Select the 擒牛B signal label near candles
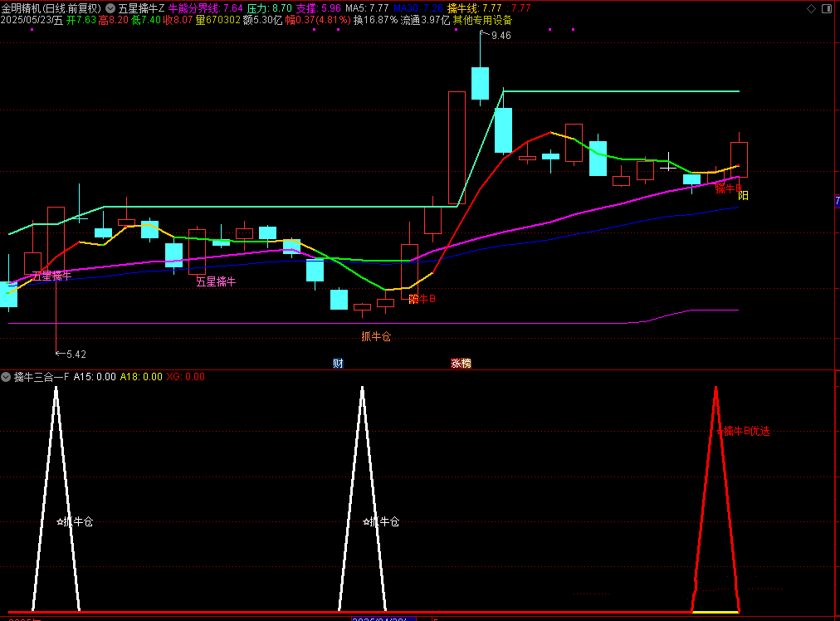 [x=422, y=299]
